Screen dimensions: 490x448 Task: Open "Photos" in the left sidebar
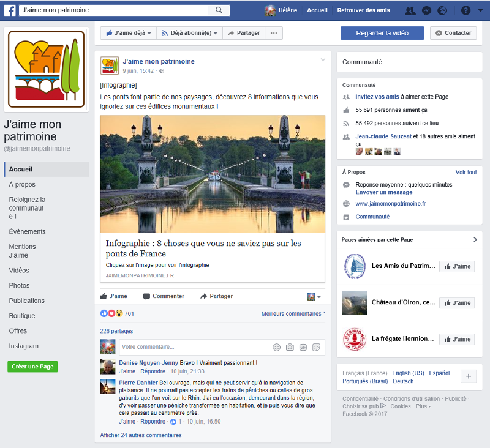click(19, 285)
